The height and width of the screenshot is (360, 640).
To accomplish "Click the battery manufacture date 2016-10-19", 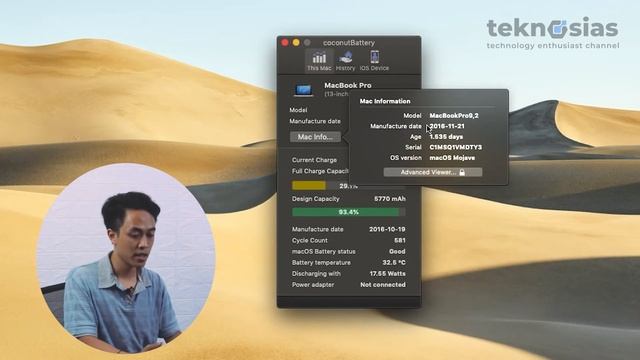I will pyautogui.click(x=387, y=229).
